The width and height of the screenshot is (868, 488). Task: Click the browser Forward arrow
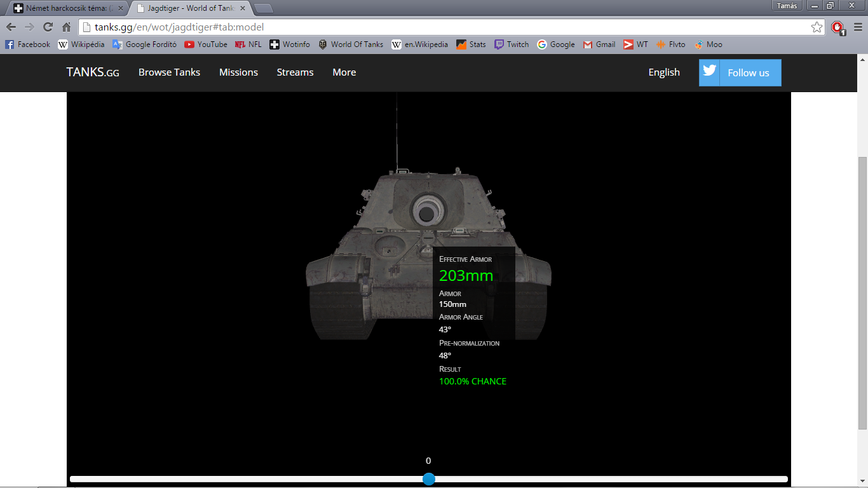pos(29,27)
